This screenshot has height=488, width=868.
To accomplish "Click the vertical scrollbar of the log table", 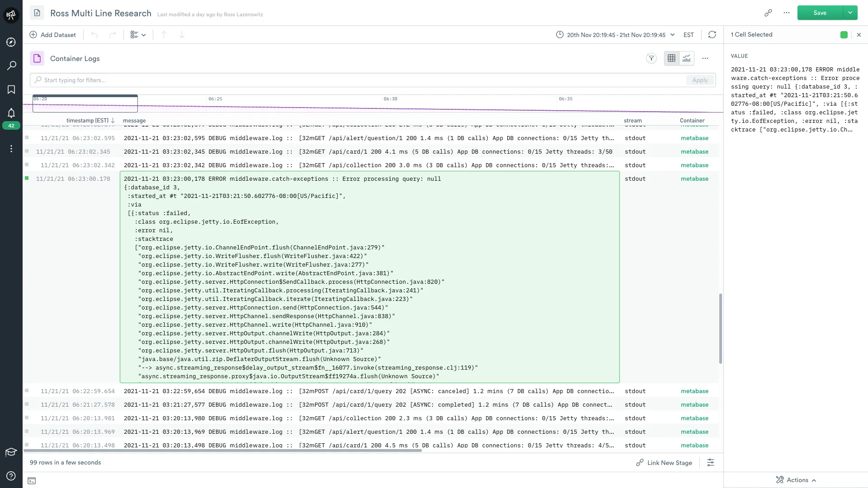I will pyautogui.click(x=721, y=328).
